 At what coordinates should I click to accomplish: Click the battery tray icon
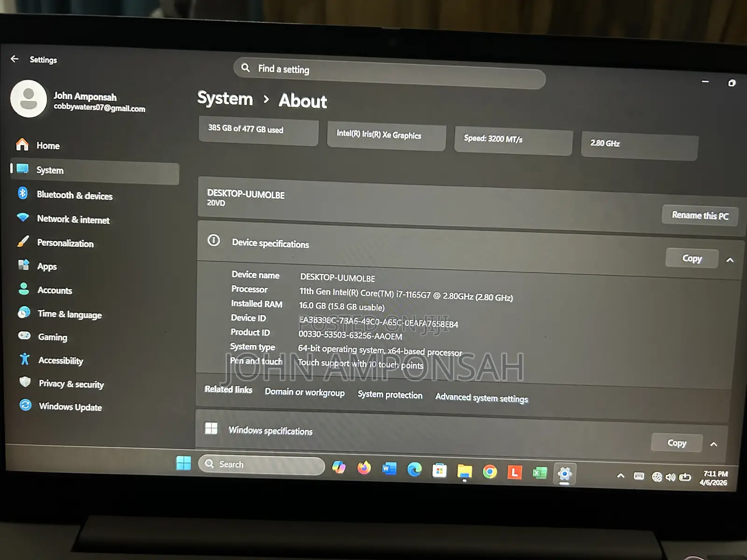685,477
